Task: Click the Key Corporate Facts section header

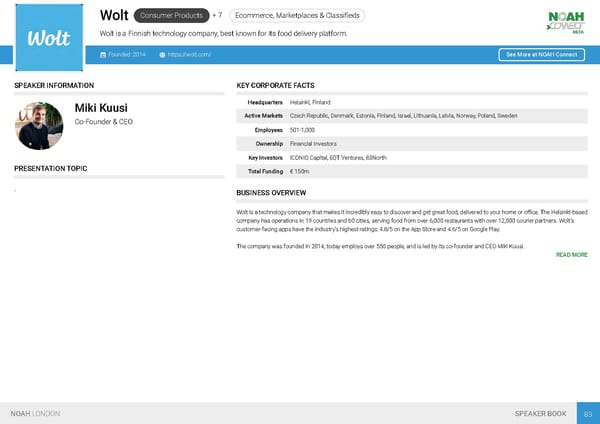Action: click(x=275, y=86)
